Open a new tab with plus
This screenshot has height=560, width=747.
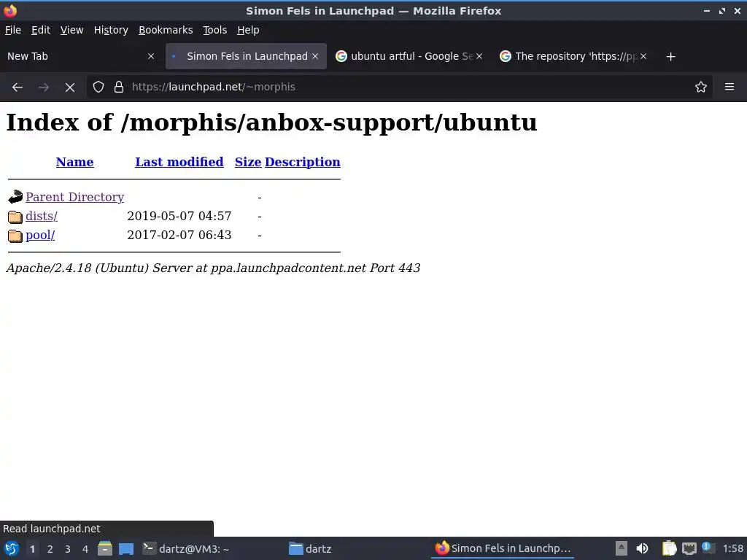click(x=671, y=57)
